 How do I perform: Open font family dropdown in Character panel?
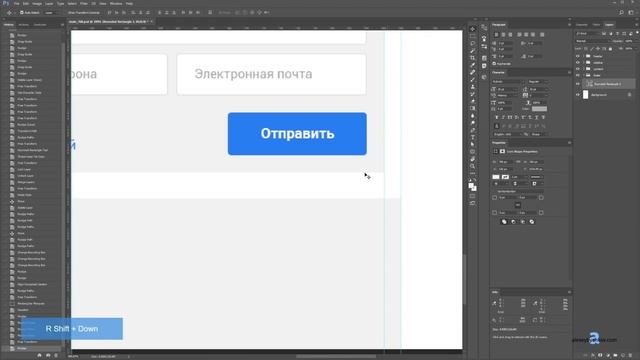pyautogui.click(x=508, y=82)
